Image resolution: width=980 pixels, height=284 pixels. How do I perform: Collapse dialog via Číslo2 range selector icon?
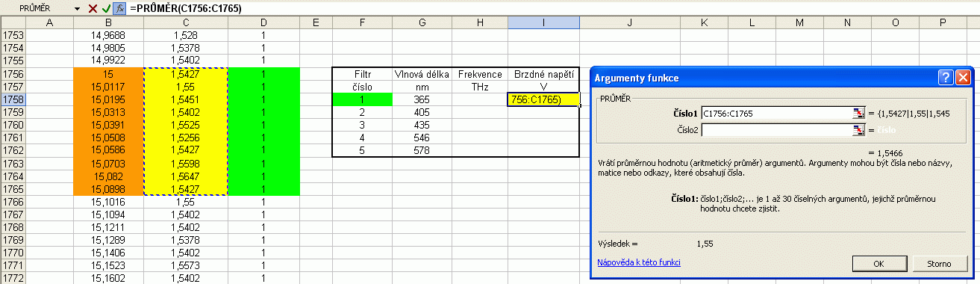[x=858, y=130]
